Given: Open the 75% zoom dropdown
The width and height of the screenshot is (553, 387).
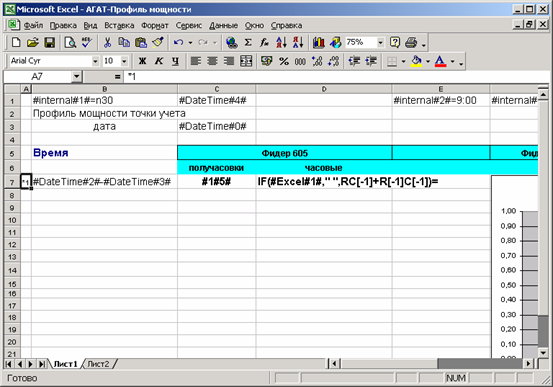Looking at the screenshot, I should click(x=380, y=43).
